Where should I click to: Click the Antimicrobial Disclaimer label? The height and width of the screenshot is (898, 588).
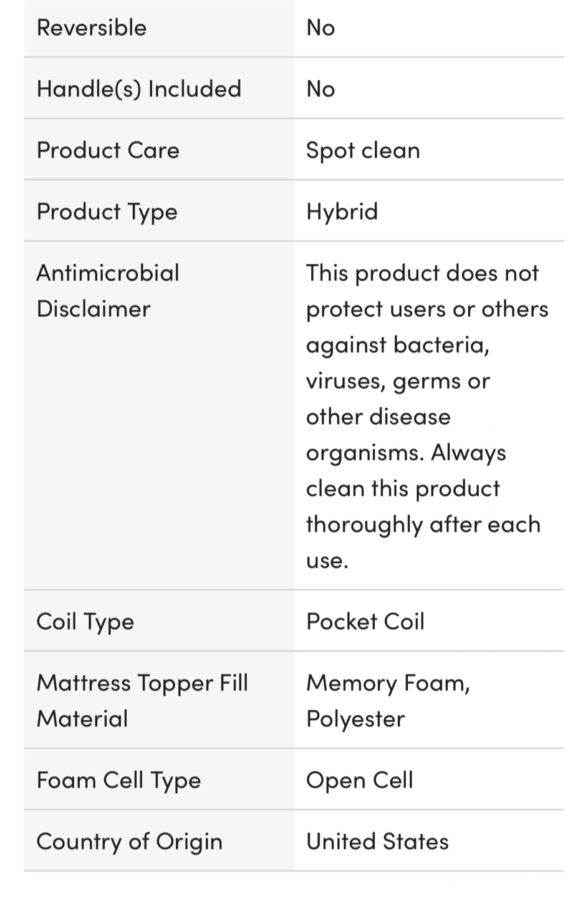pos(107,291)
